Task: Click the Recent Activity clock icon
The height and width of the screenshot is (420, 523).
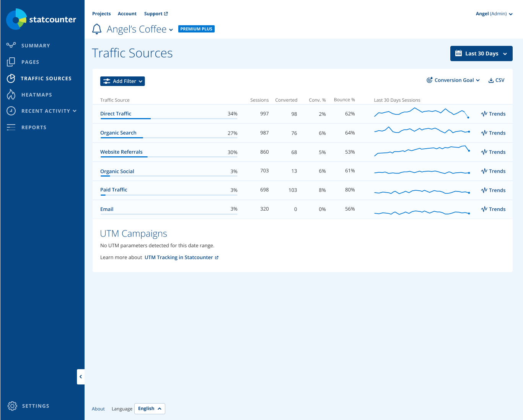Action: pos(11,111)
